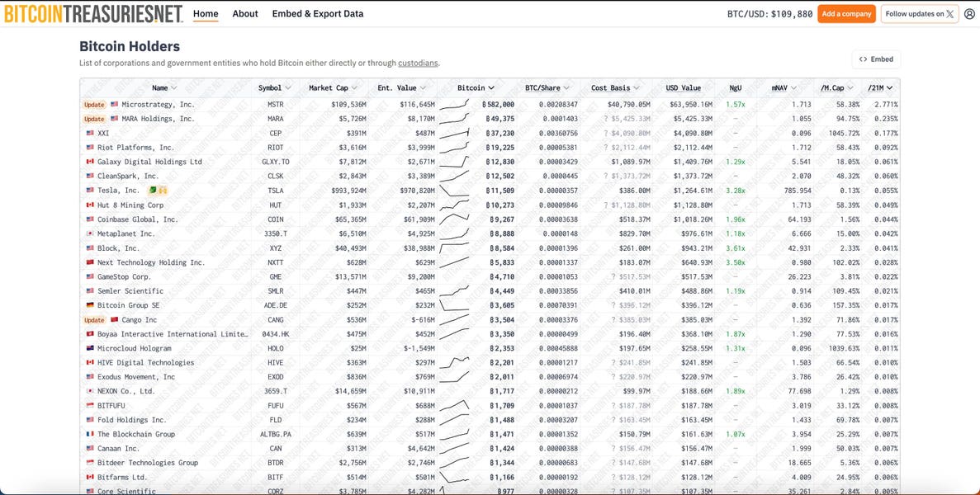Open the Embed & Export Data page
Viewport: 980px width, 495px height.
click(318, 14)
